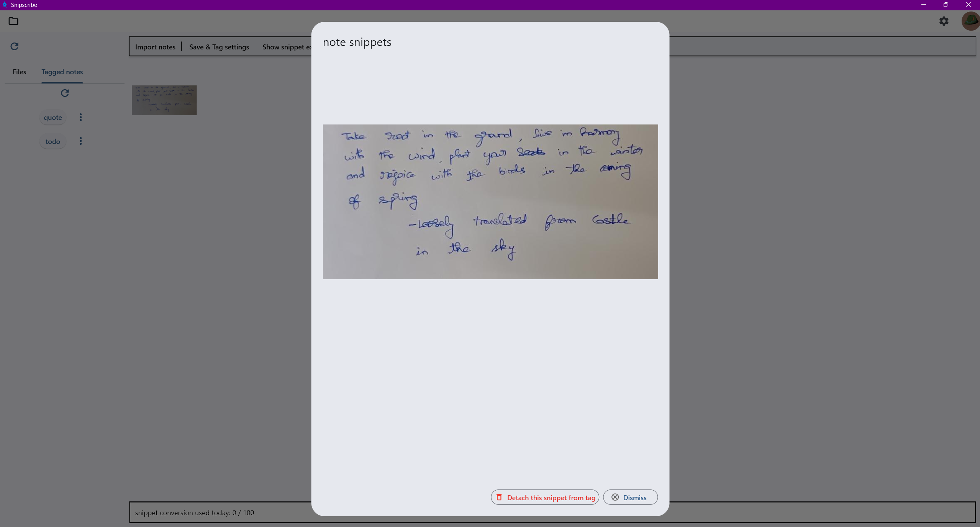Refresh the tagged notes list
This screenshot has height=527, width=980.
point(64,93)
